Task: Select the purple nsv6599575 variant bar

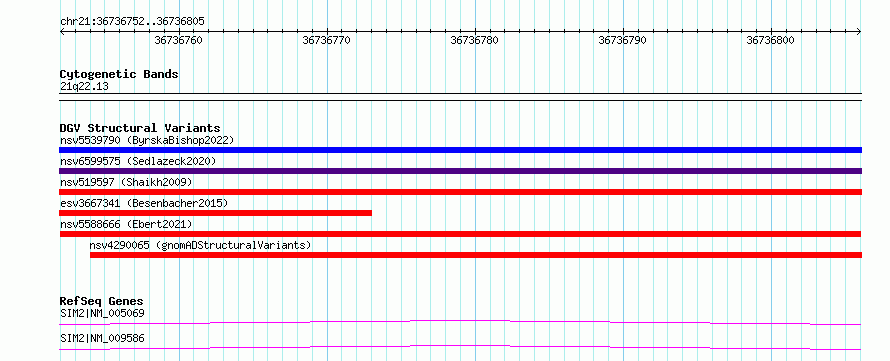Action: click(460, 171)
